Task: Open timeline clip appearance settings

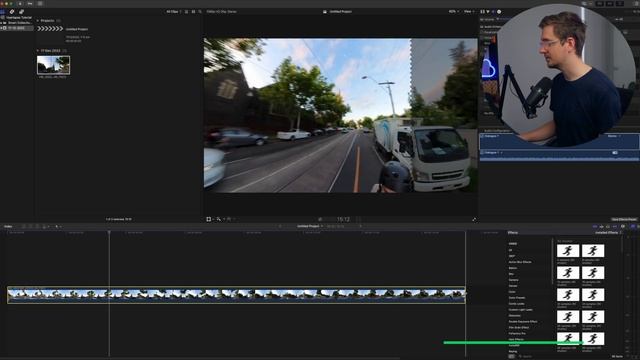Action: (623, 227)
